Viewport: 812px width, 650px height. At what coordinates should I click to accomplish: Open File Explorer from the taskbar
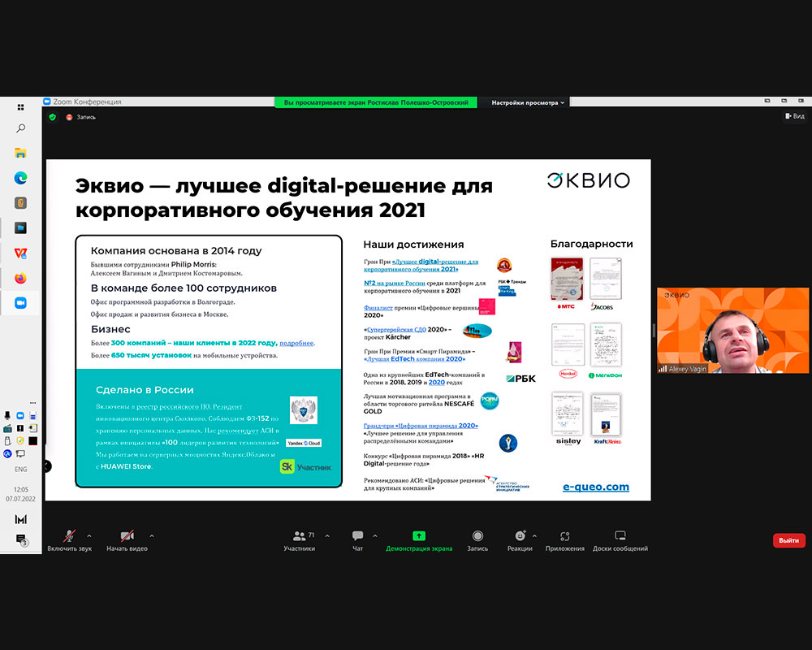click(21, 153)
